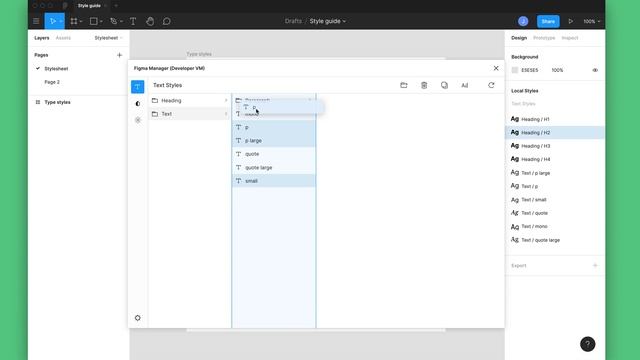Switch to the Design tab
640x360 pixels.
[x=519, y=38]
